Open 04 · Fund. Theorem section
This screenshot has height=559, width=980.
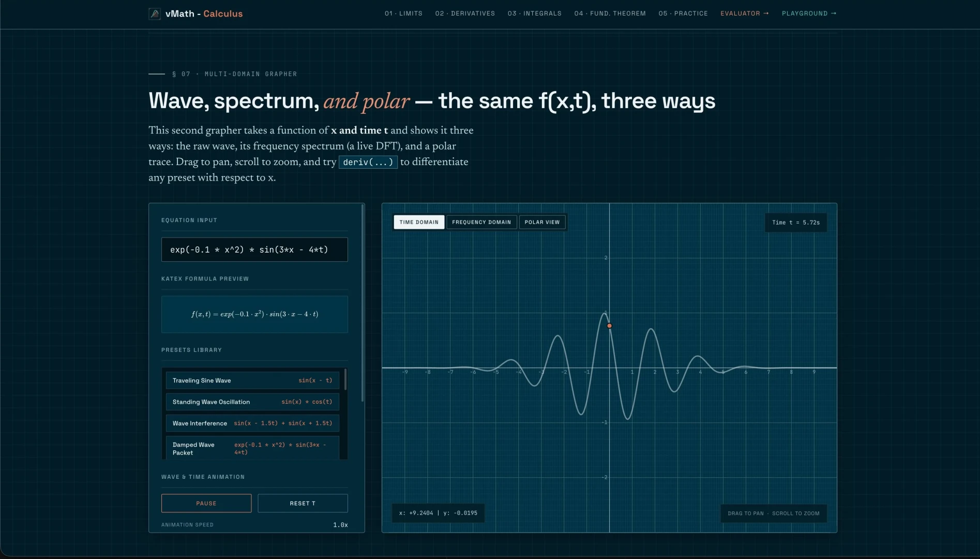pyautogui.click(x=610, y=13)
